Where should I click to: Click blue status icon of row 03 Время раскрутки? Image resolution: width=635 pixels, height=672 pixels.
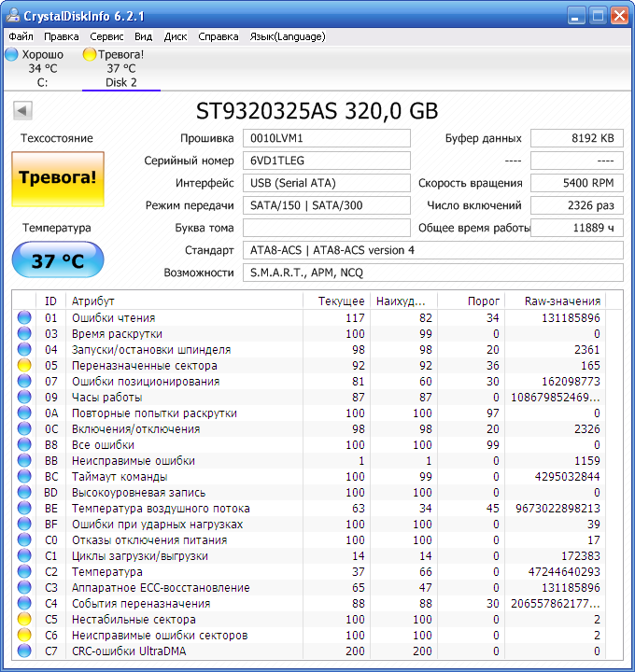pyautogui.click(x=24, y=333)
